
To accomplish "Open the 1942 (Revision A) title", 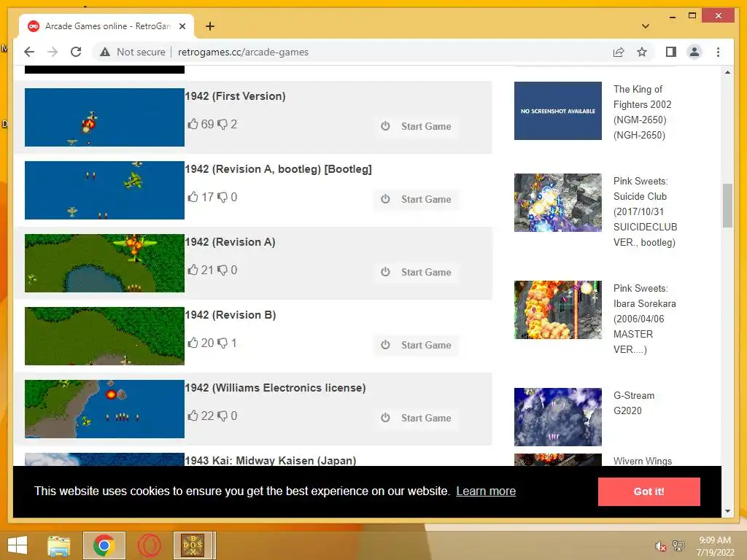I will tap(230, 242).
